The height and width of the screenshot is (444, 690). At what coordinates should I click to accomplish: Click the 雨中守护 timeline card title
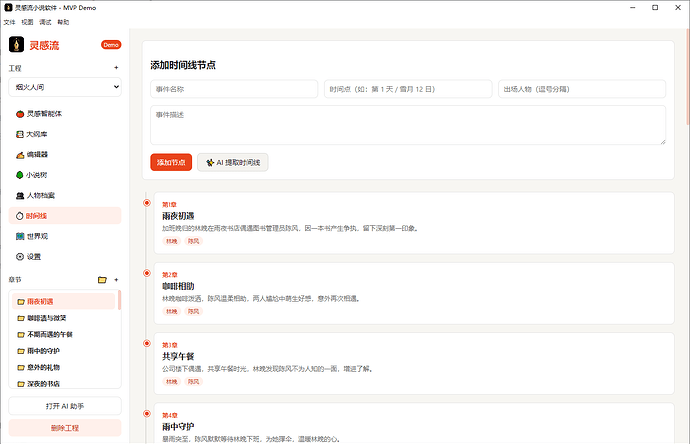click(178, 427)
